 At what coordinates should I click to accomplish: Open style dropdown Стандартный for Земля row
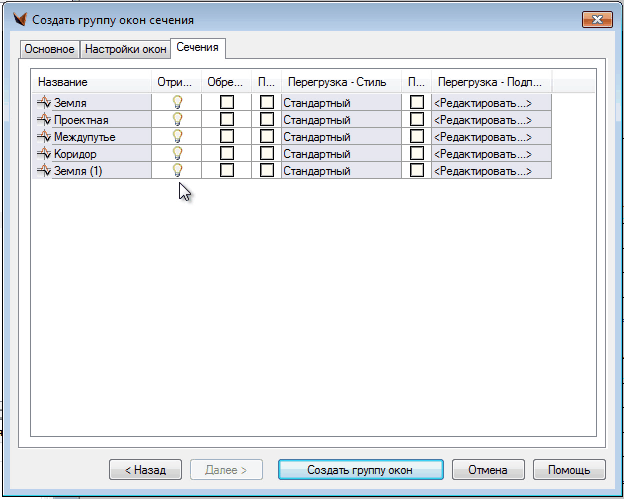(340, 102)
